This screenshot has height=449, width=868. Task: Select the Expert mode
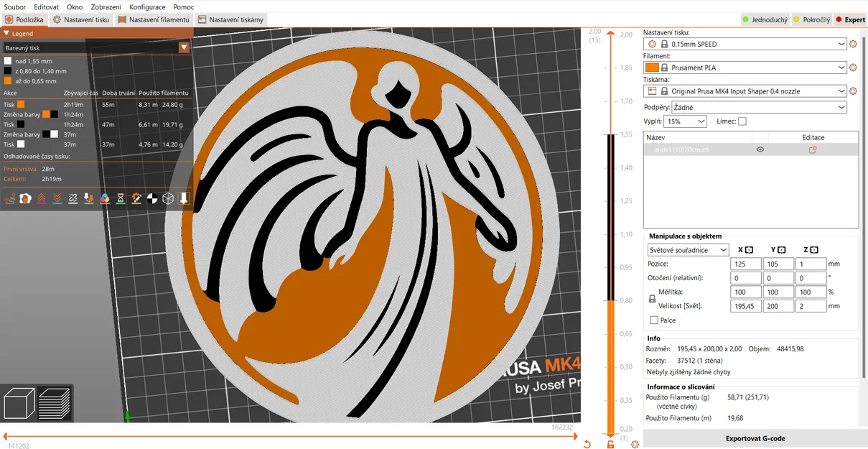tap(851, 20)
